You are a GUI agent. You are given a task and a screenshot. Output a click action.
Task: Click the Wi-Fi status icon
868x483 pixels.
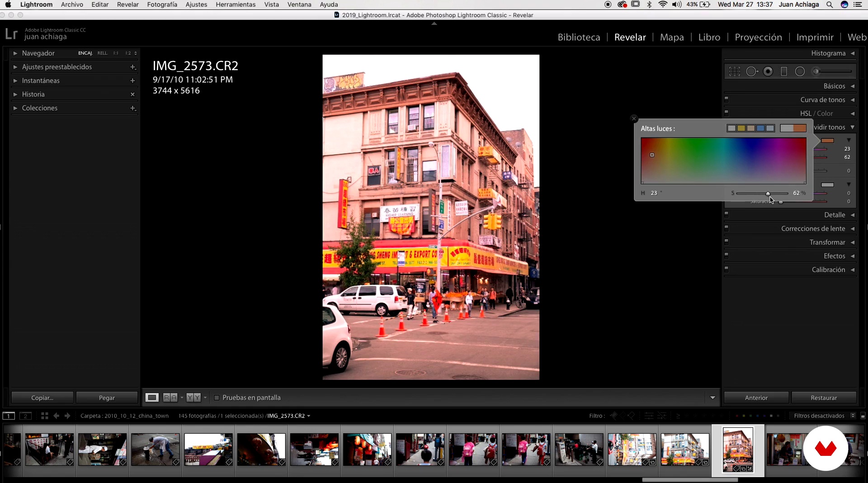click(663, 5)
